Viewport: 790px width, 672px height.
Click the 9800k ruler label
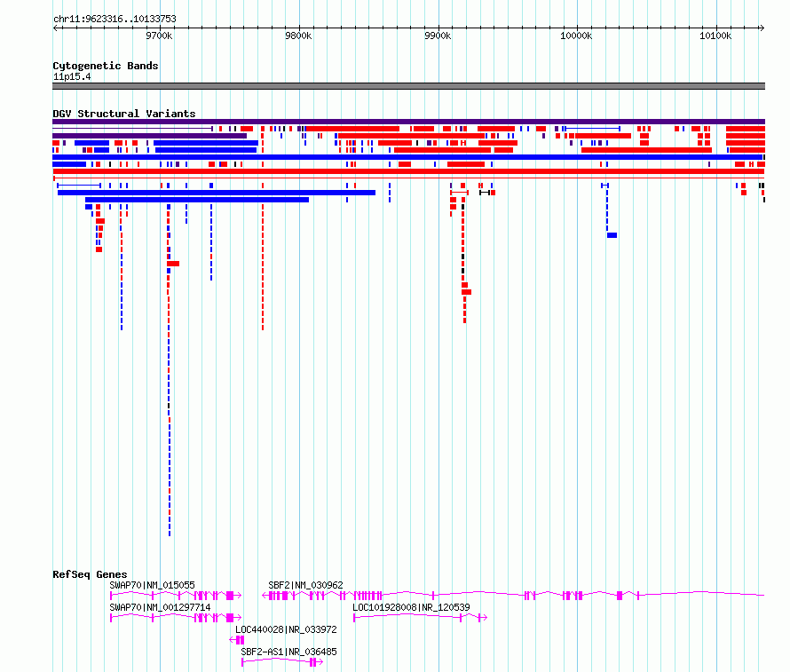pos(298,36)
